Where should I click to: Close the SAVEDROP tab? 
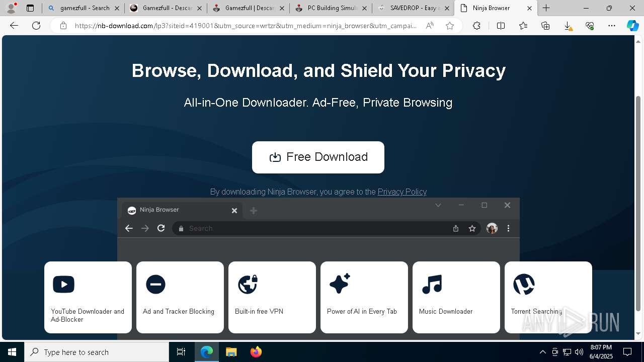[447, 8]
